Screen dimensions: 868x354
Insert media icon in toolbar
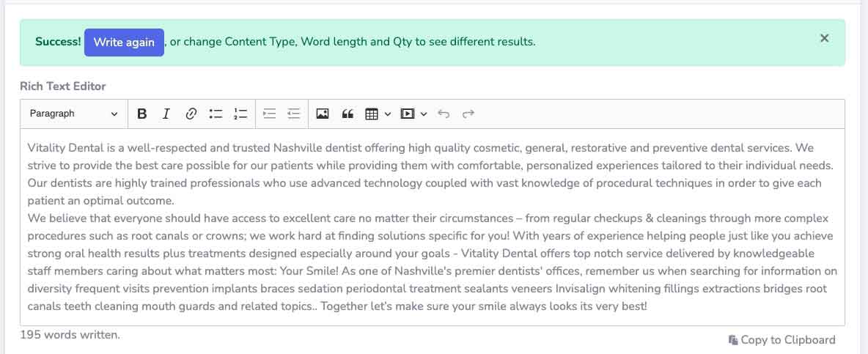408,114
